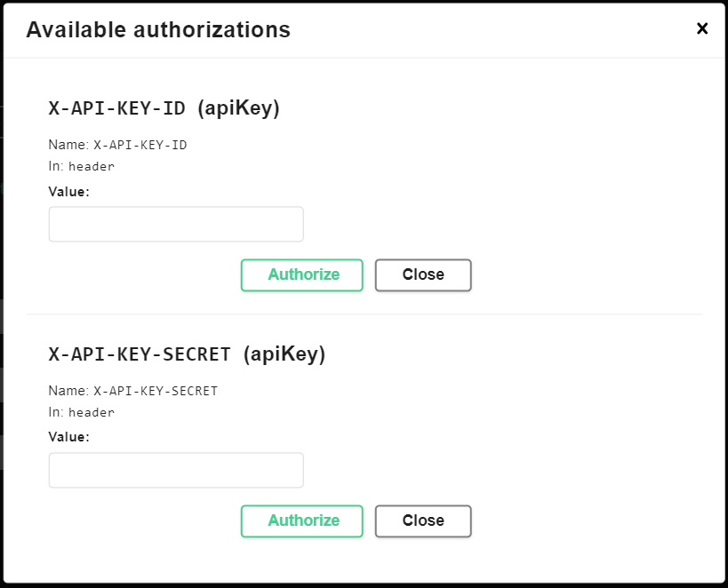
Task: Click Close button in the X-API-KEY-ID section
Action: point(423,275)
